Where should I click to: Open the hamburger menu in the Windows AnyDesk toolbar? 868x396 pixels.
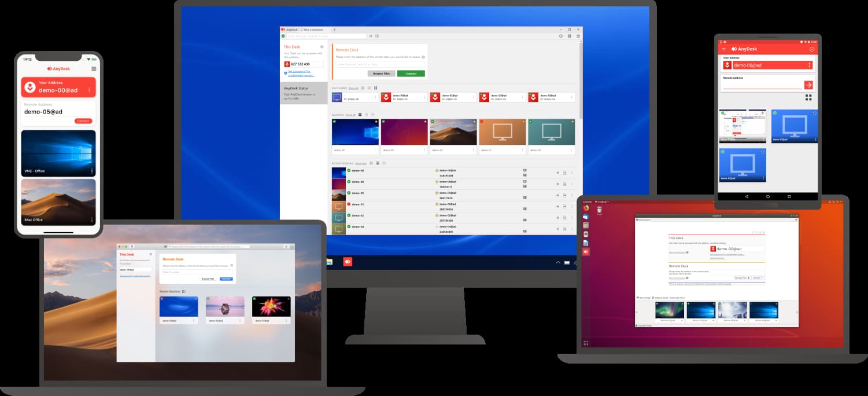[578, 36]
